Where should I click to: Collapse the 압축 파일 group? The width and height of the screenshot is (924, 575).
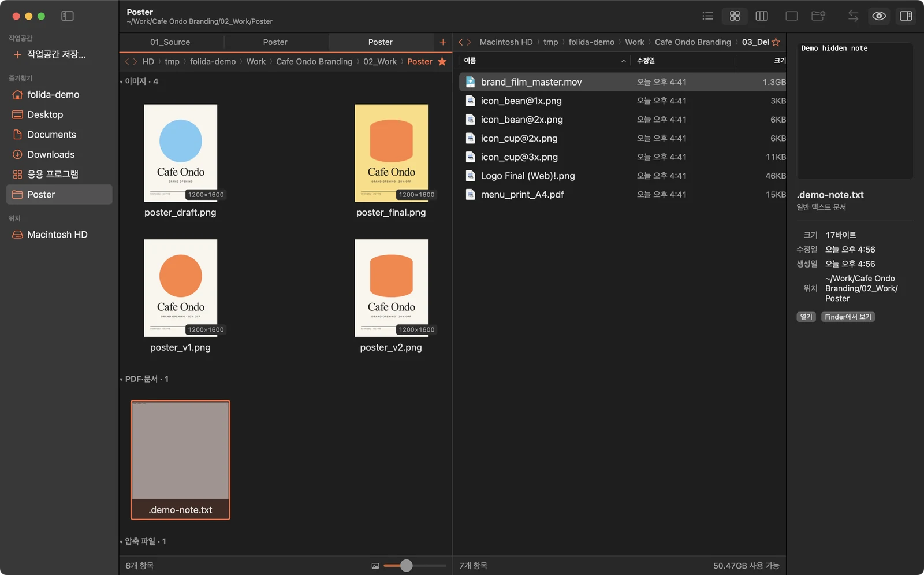coord(121,542)
